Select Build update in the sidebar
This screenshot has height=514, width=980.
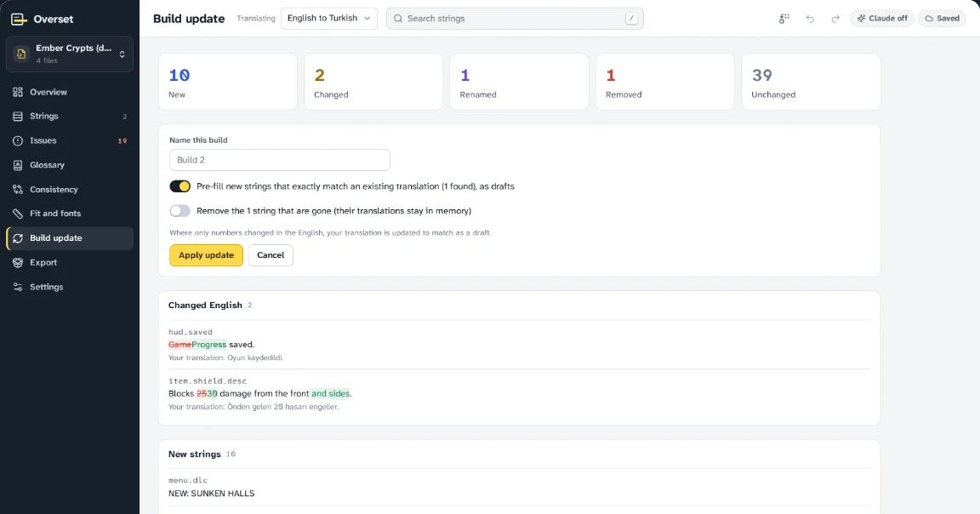70,238
